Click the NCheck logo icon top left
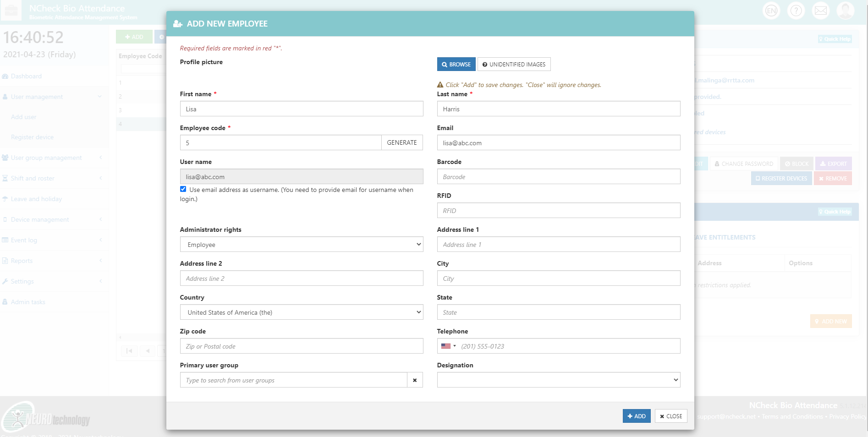 (x=11, y=10)
